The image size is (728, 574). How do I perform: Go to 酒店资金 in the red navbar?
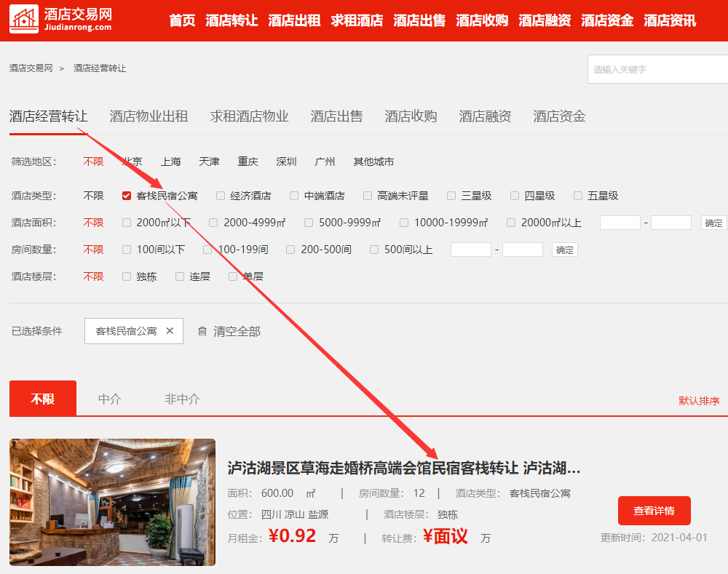coord(607,21)
